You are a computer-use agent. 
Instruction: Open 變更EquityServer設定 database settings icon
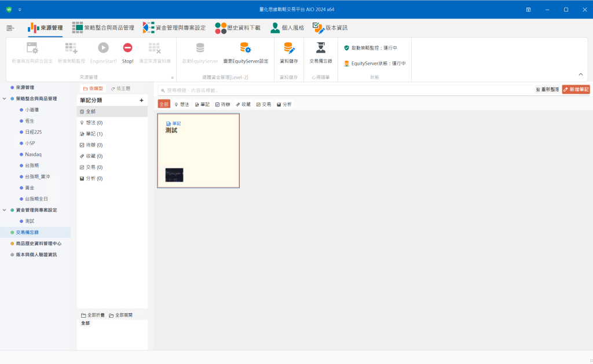pyautogui.click(x=246, y=49)
